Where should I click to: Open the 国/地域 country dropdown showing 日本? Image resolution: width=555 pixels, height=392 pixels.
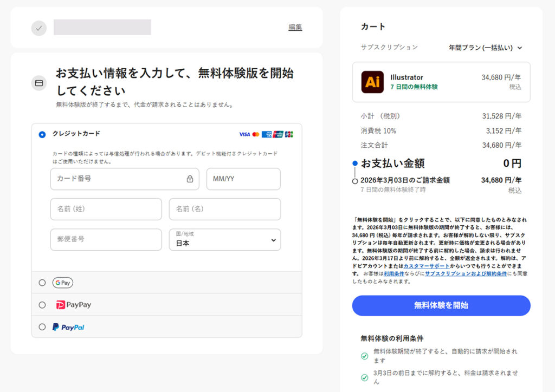point(224,239)
